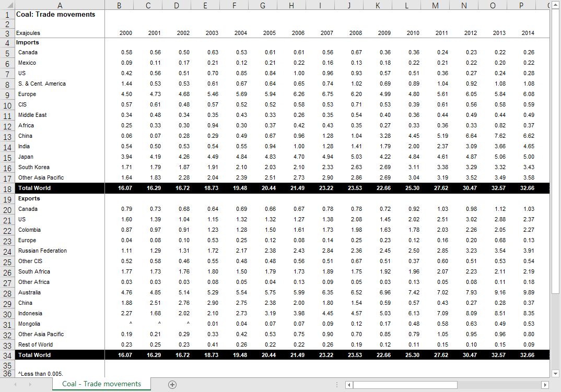Click vertical scrollbar down arrow
Viewport: 561px width, 392px height.
[555, 374]
